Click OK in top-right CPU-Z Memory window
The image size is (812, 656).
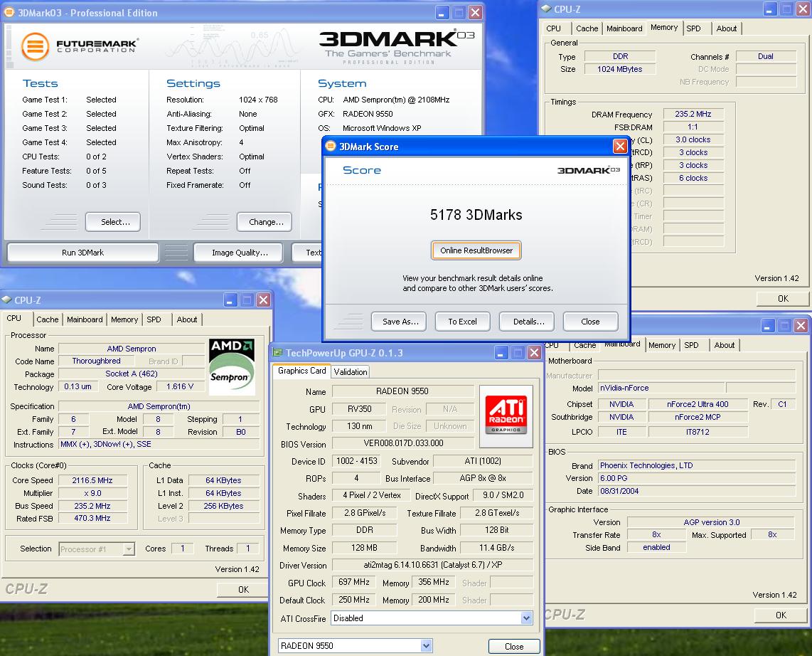point(783,298)
